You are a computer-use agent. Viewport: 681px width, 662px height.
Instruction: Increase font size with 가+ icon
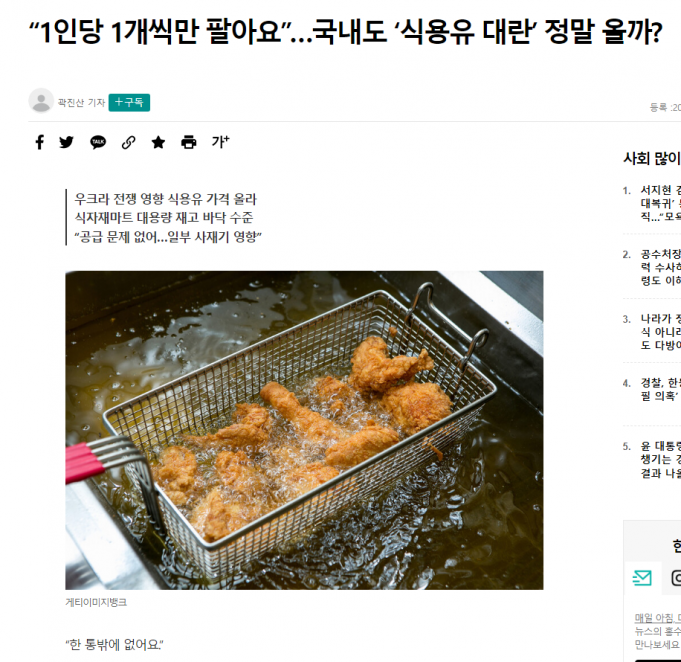tap(220, 142)
